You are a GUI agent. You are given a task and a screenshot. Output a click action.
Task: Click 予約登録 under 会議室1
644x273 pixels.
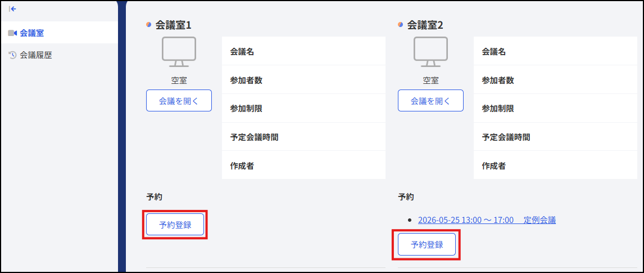(175, 225)
